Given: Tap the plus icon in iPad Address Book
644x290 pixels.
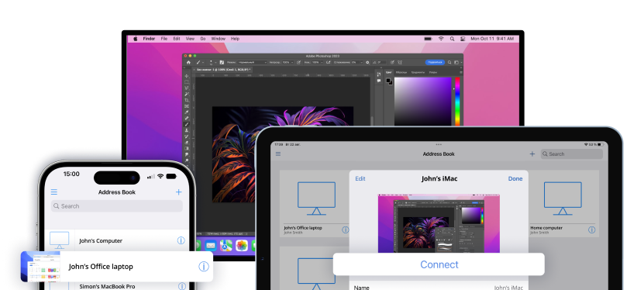Looking at the screenshot, I should coord(532,154).
